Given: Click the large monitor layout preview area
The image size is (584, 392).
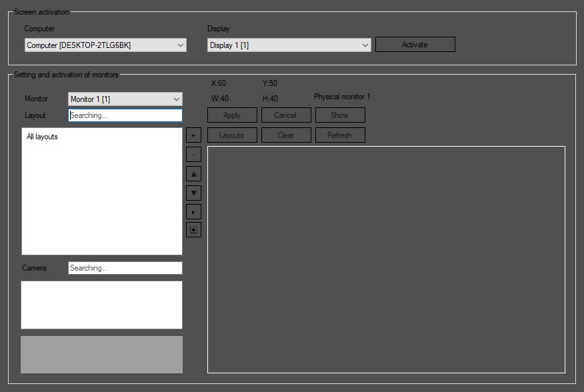Looking at the screenshot, I should pos(386,259).
